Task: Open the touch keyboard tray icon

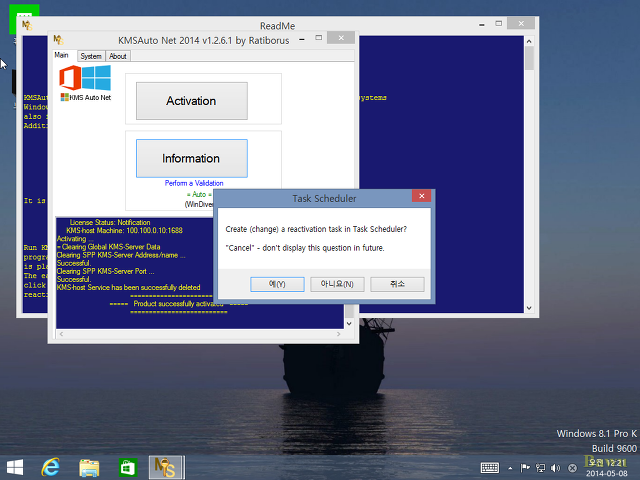Action: (x=490, y=468)
